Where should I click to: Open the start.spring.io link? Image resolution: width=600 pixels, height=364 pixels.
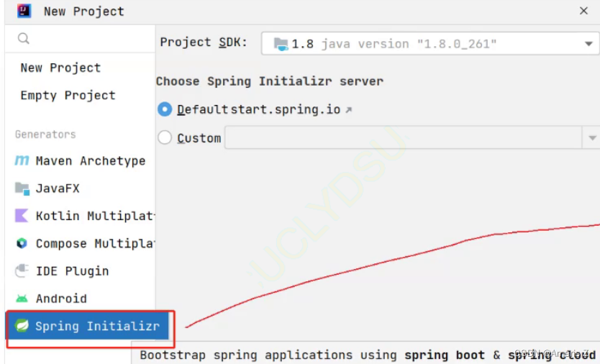click(x=286, y=110)
